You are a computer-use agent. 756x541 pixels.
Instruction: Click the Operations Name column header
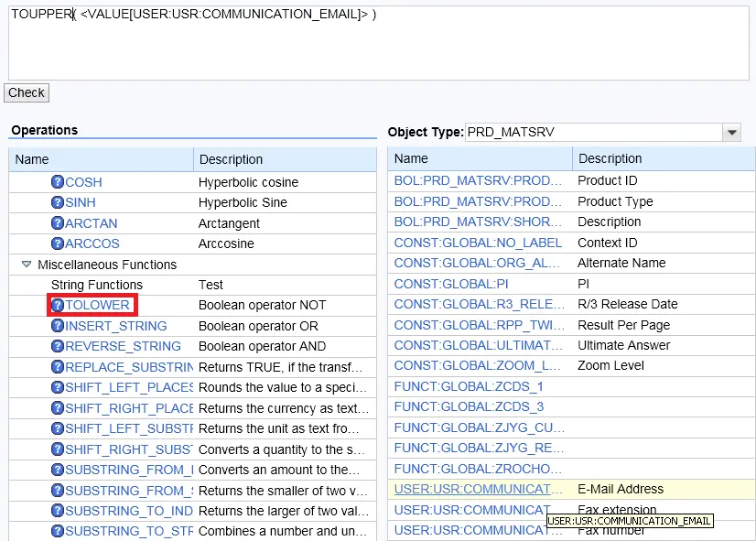pyautogui.click(x=101, y=159)
